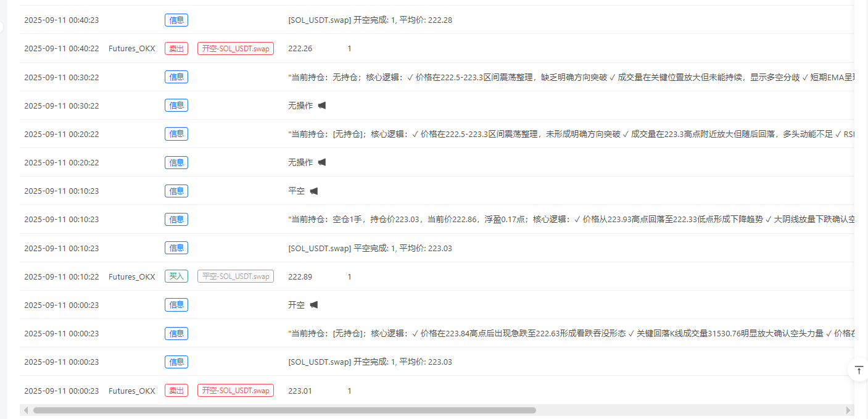Click the red 卖出 tag at 00:40:22

point(176,48)
